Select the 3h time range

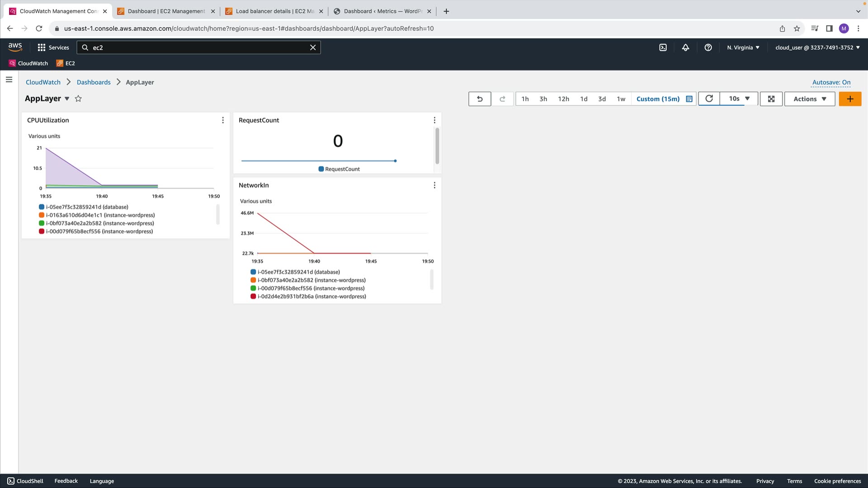point(543,99)
